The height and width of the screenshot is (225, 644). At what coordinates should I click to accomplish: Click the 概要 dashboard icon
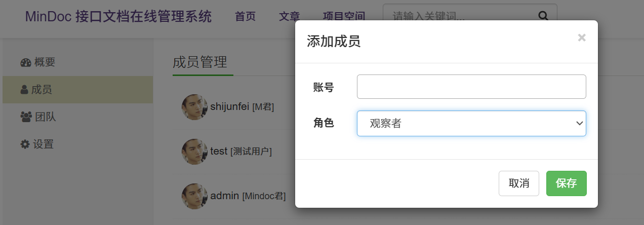[26, 63]
